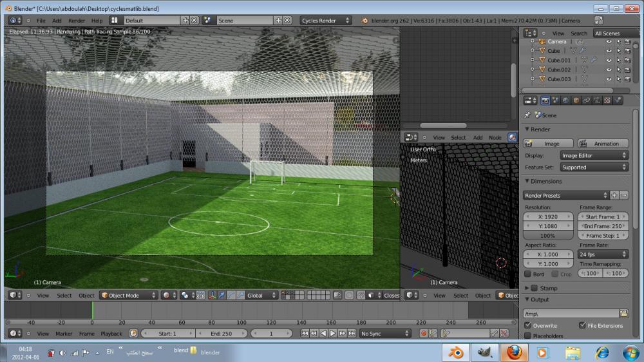Open the Feature Set Supported dropdown
Screen dimensions: 644x362
coord(594,167)
